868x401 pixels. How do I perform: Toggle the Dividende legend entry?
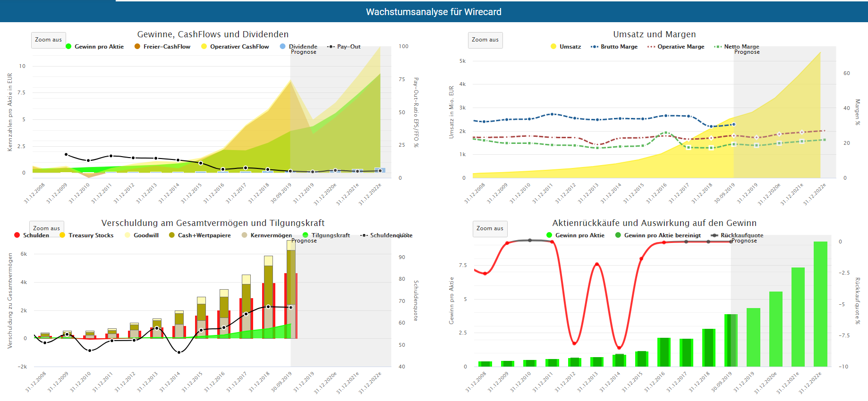point(302,47)
